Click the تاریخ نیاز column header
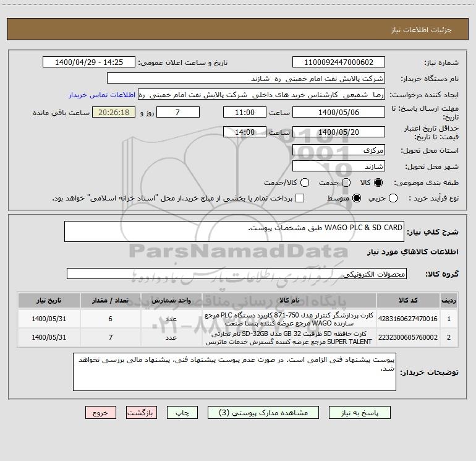476x461 pixels. 49,300
